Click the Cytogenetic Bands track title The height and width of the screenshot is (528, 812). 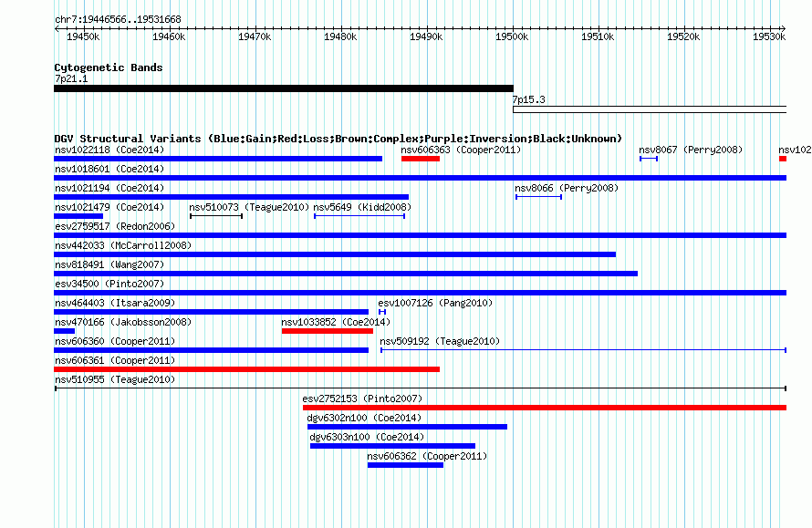tap(109, 67)
